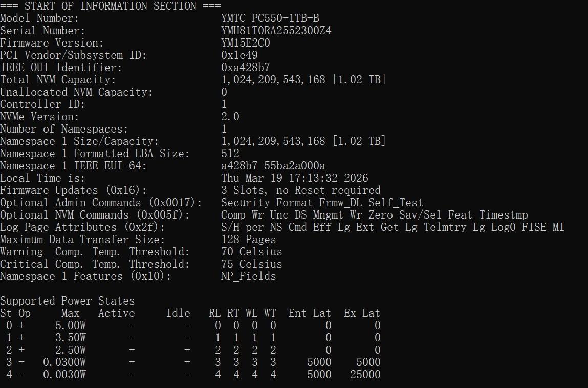Screen dimensions: 588x388
Task: Click the 5.00W max power value
Action: pyautogui.click(x=71, y=326)
